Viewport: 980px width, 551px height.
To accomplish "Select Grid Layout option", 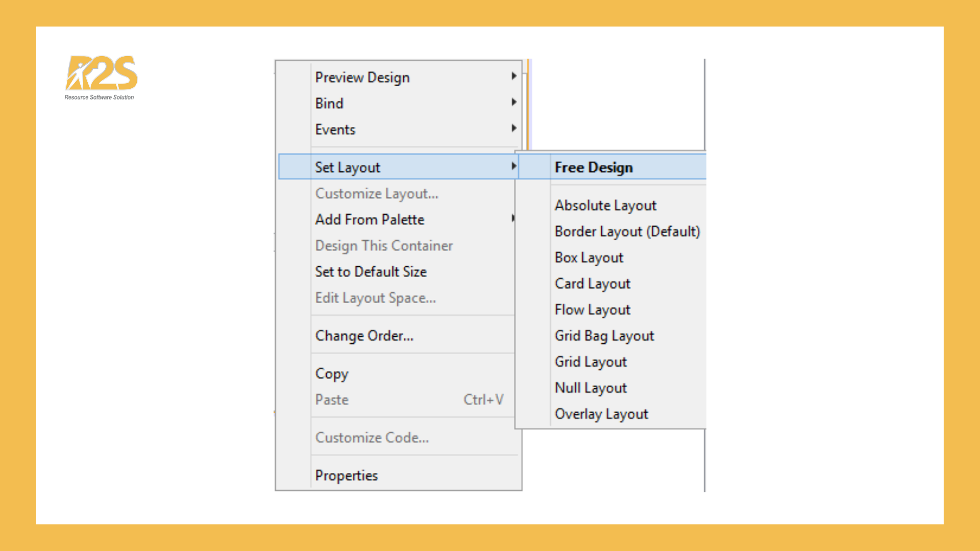I will [591, 362].
